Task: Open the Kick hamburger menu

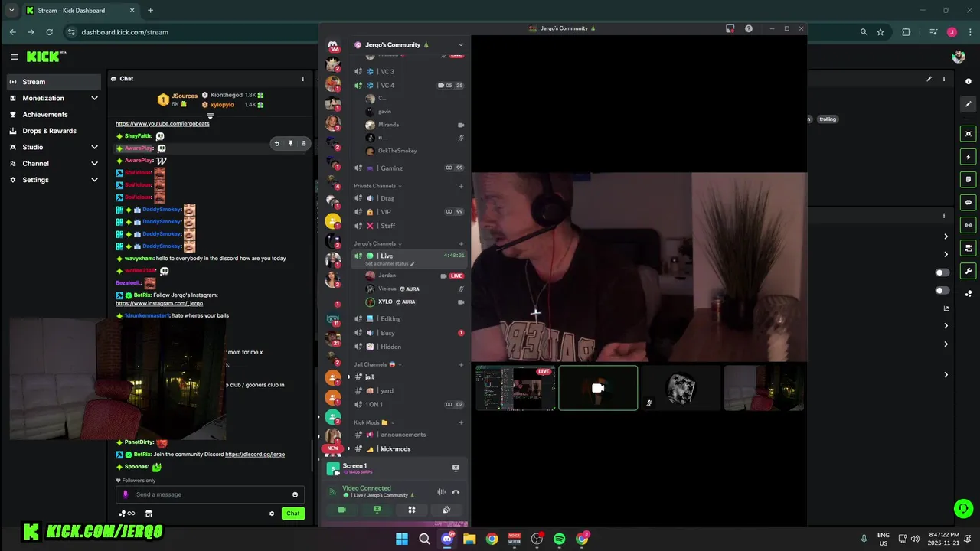Action: (14, 57)
